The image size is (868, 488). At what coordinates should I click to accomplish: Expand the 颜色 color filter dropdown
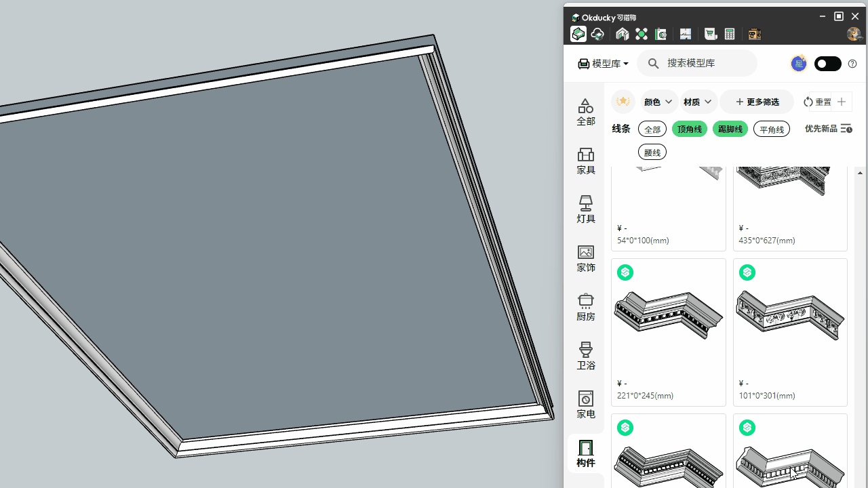(659, 102)
